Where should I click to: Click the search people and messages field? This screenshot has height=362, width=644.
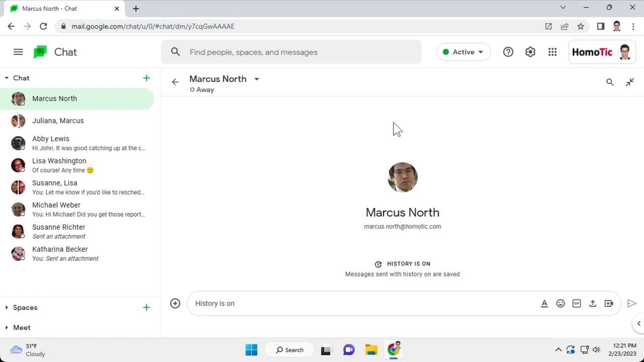(297, 52)
